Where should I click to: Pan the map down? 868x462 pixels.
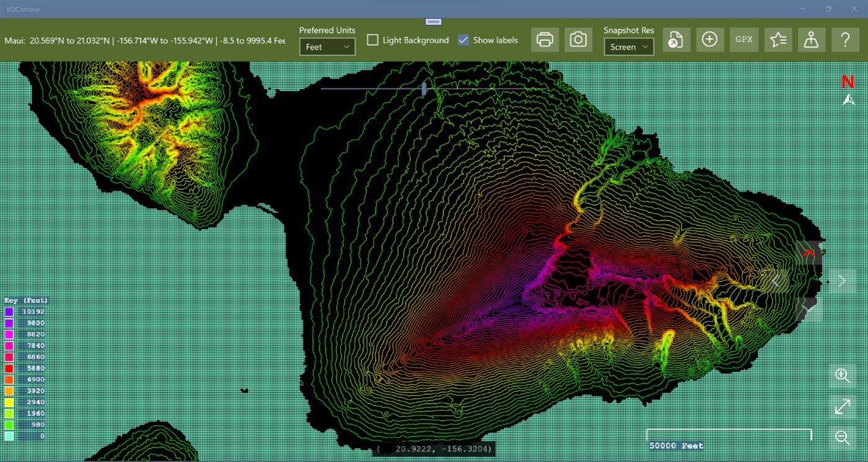808,309
